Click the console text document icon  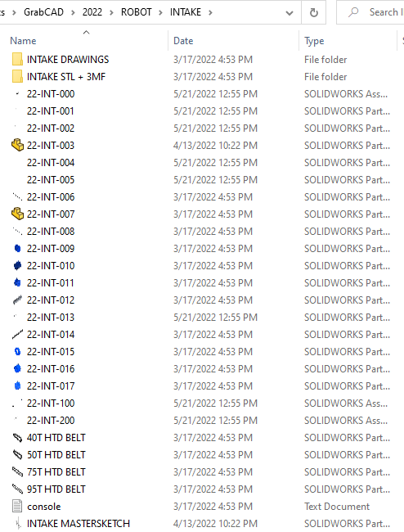[x=17, y=506]
